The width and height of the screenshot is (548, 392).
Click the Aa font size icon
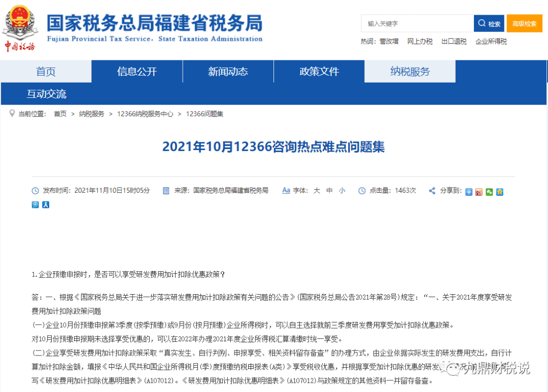point(286,190)
